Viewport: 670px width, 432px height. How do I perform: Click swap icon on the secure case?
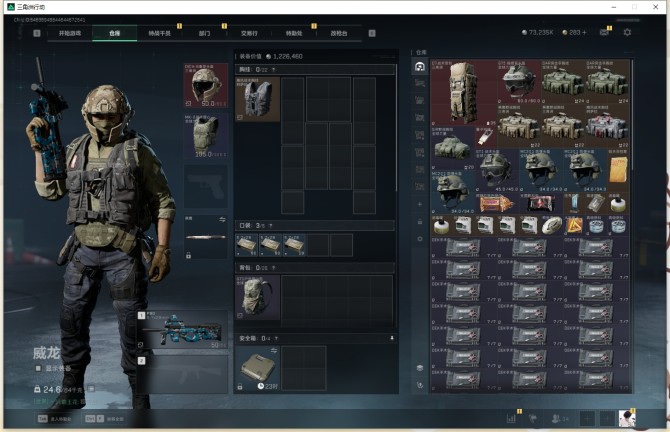pos(273,351)
